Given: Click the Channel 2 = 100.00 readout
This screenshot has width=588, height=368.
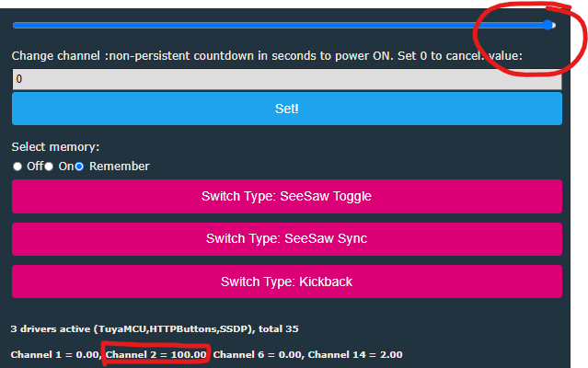Looking at the screenshot, I should (156, 354).
